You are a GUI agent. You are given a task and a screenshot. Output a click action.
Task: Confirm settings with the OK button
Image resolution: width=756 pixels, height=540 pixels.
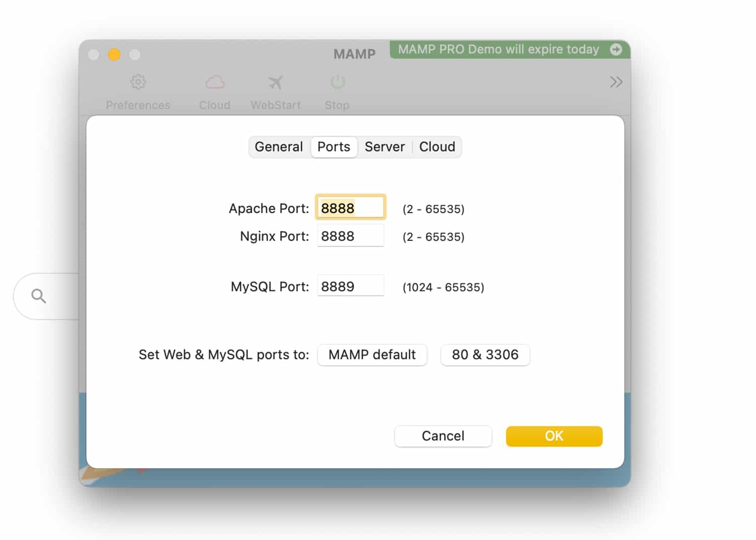pos(554,436)
